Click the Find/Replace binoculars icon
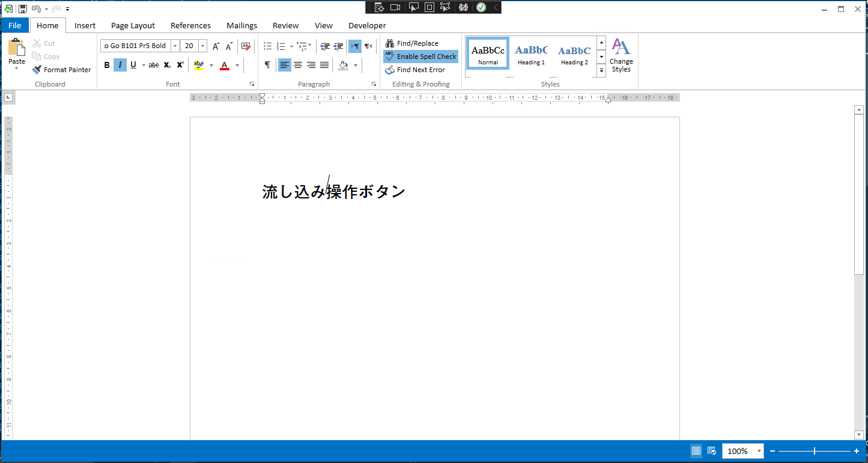 (x=390, y=43)
